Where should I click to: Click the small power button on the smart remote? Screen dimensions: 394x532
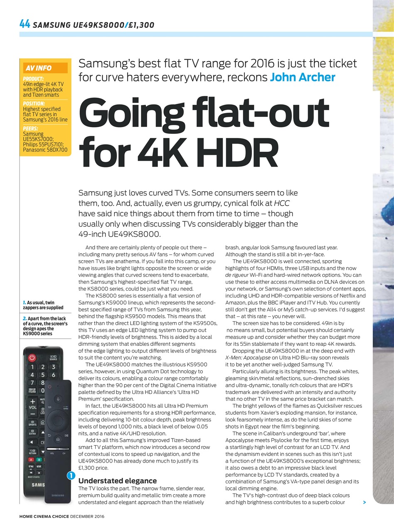pyautogui.click(x=49, y=387)
